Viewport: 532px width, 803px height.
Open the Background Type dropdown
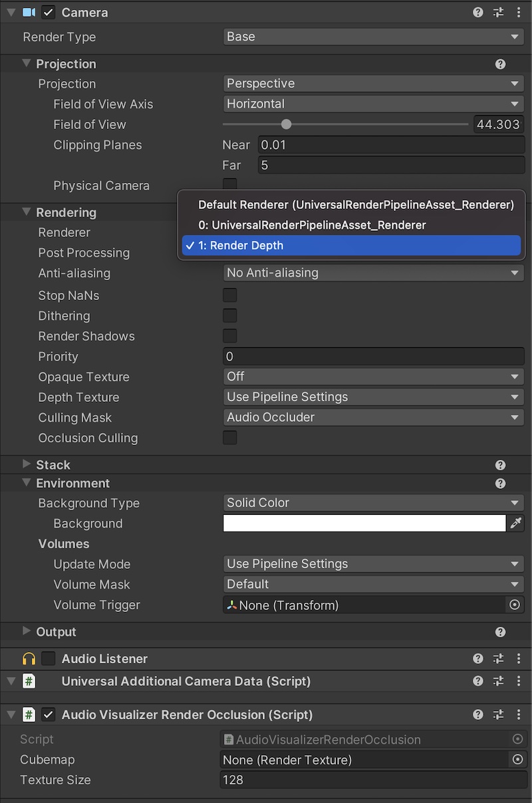pos(373,503)
